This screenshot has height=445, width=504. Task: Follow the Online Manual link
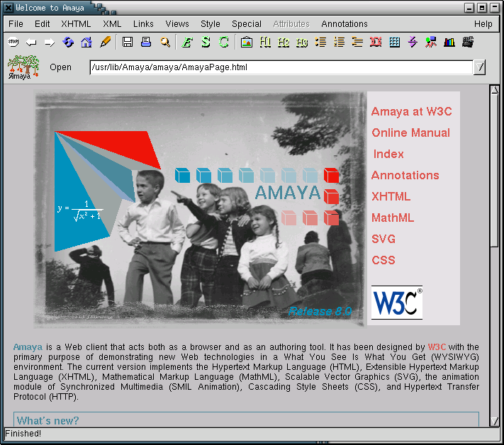[410, 133]
